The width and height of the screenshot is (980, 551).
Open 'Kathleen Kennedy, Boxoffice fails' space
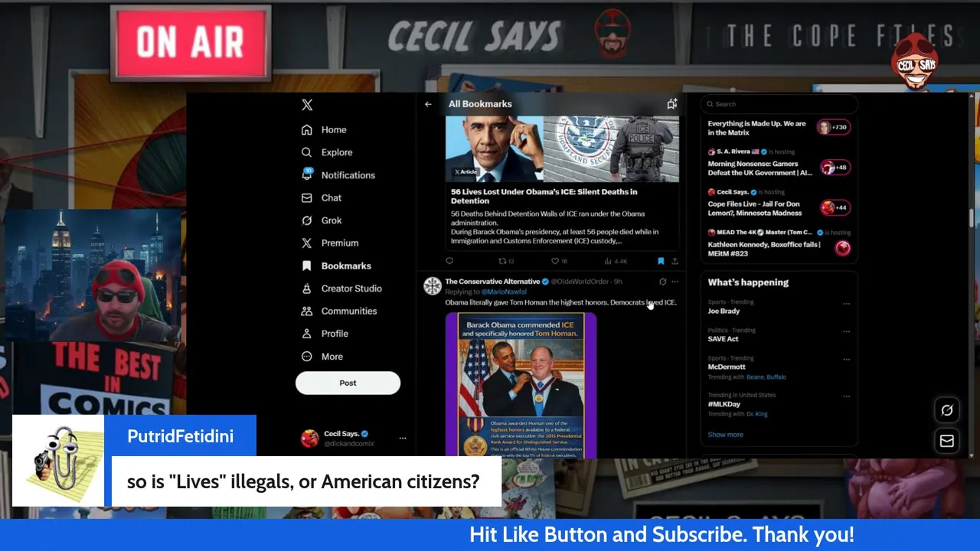764,249
